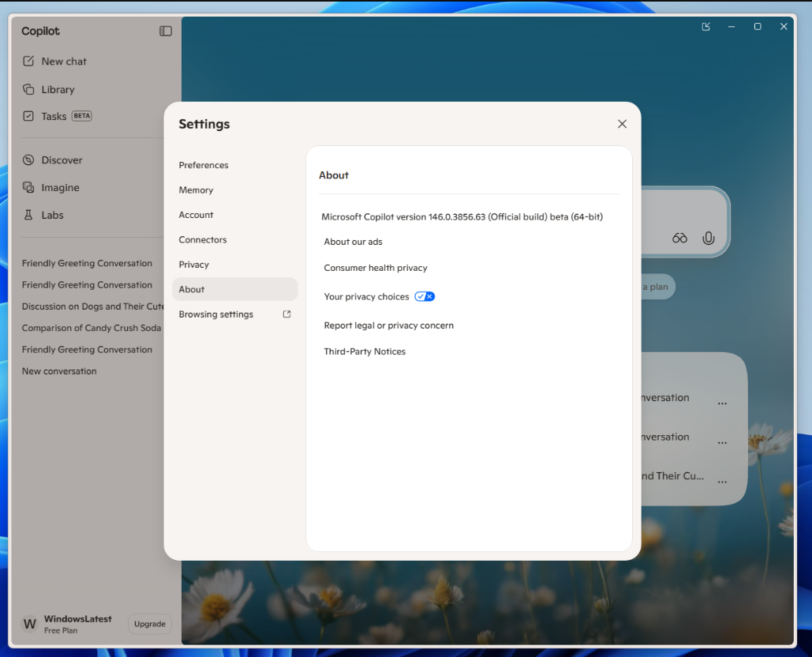Open Consumer health privacy link
This screenshot has width=812, height=657.
[x=376, y=268]
